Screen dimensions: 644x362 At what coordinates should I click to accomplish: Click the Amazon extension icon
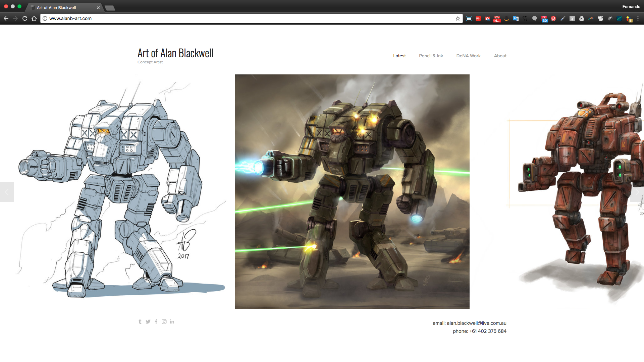[506, 19]
